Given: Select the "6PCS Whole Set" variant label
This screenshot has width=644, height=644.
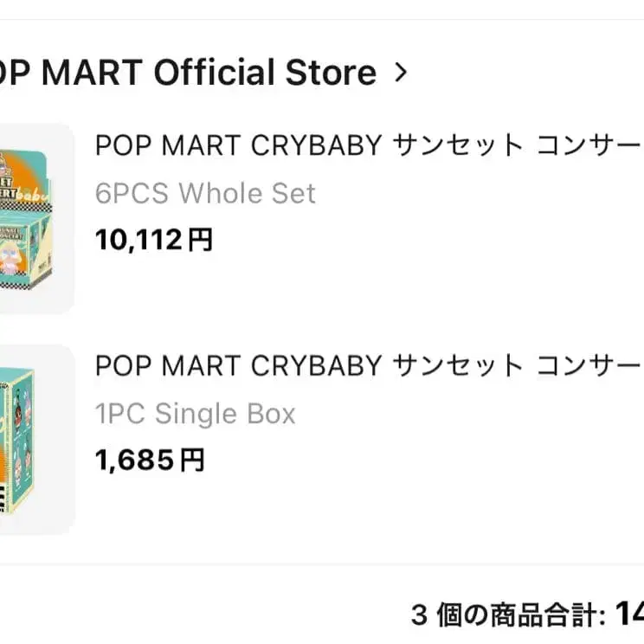Looking at the screenshot, I should click(x=205, y=193).
